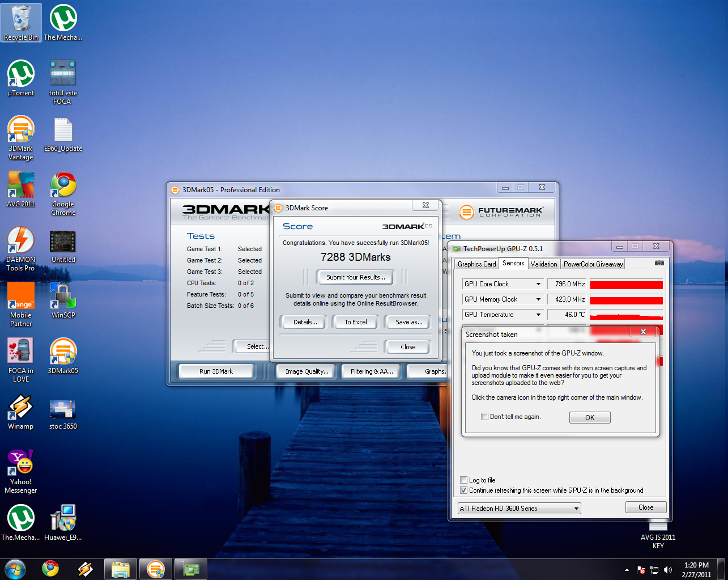Open volume control in system tray
The height and width of the screenshot is (580, 728).
[x=668, y=570]
